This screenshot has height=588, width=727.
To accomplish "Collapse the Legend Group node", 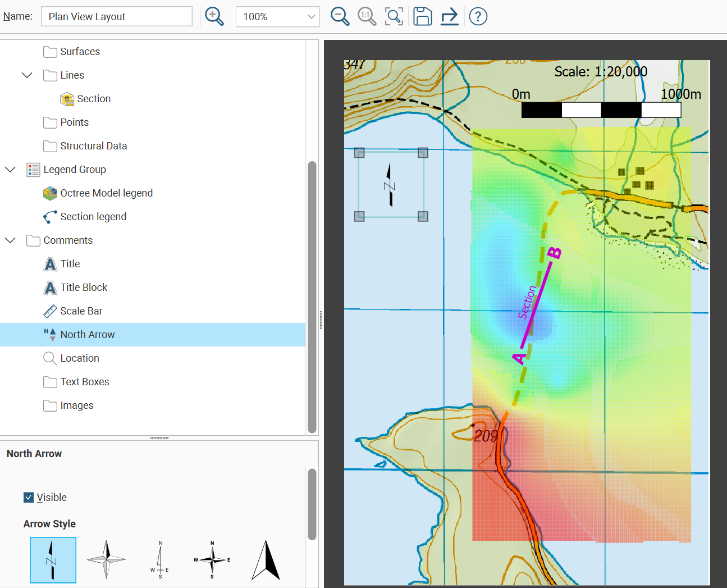I will point(10,170).
